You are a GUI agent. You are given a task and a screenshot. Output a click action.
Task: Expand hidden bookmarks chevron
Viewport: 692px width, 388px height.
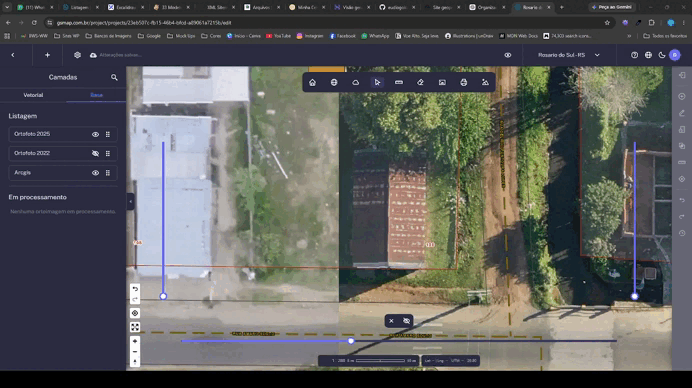click(x=629, y=36)
